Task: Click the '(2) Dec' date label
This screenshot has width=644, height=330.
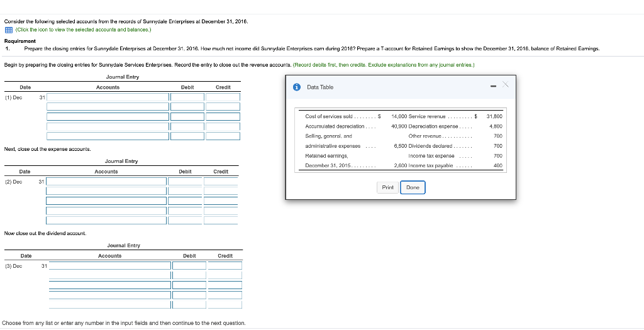Action: (x=14, y=182)
